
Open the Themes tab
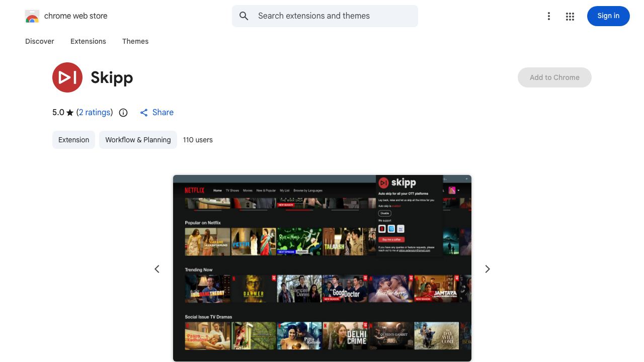135,41
